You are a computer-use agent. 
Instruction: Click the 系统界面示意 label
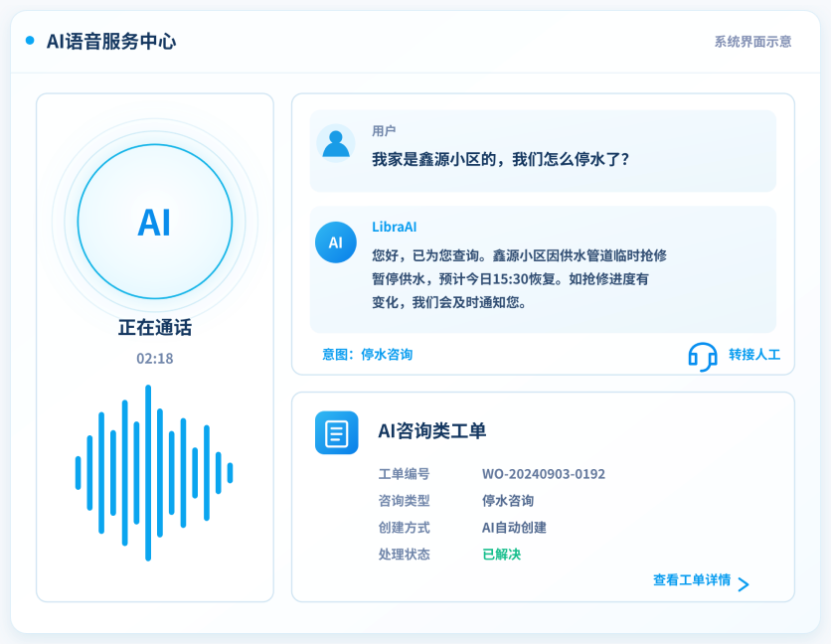click(752, 42)
